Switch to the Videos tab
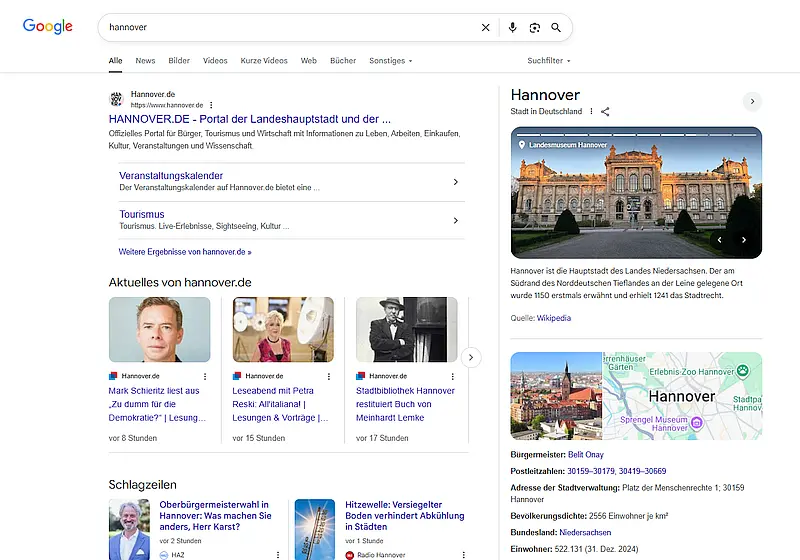Image resolution: width=800 pixels, height=560 pixels. tap(215, 60)
